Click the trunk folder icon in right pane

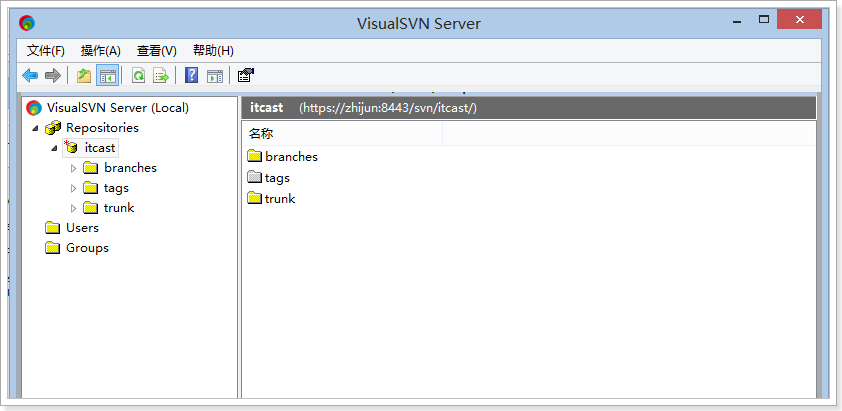tap(255, 198)
